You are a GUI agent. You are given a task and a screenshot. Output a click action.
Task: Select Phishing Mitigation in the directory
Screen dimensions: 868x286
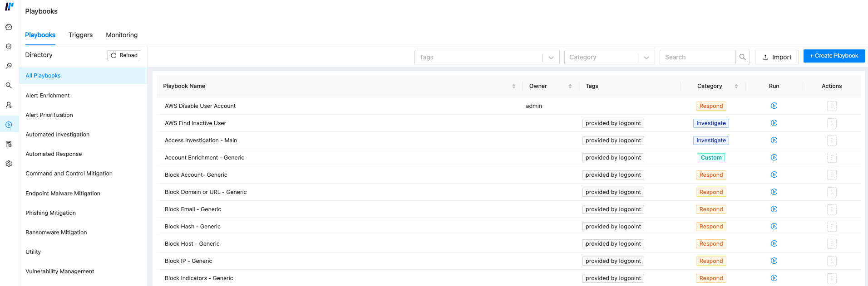[51, 213]
